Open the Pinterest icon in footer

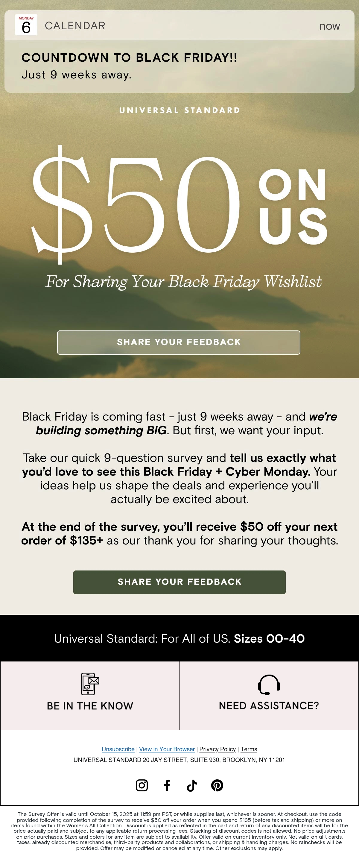[217, 785]
